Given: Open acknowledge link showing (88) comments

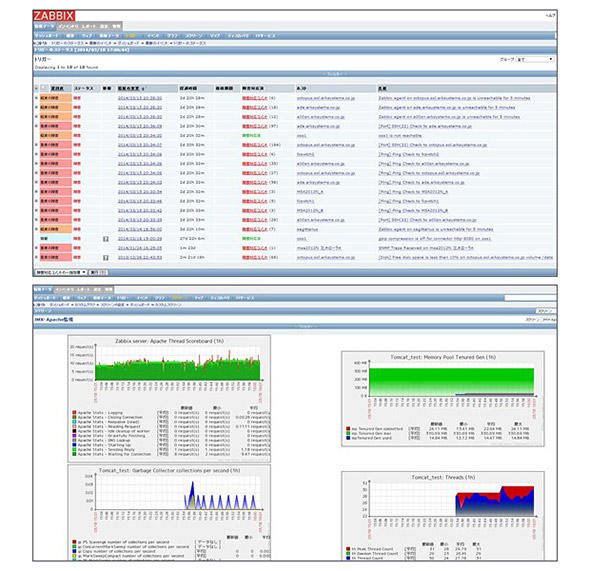Looking at the screenshot, I should 255,257.
